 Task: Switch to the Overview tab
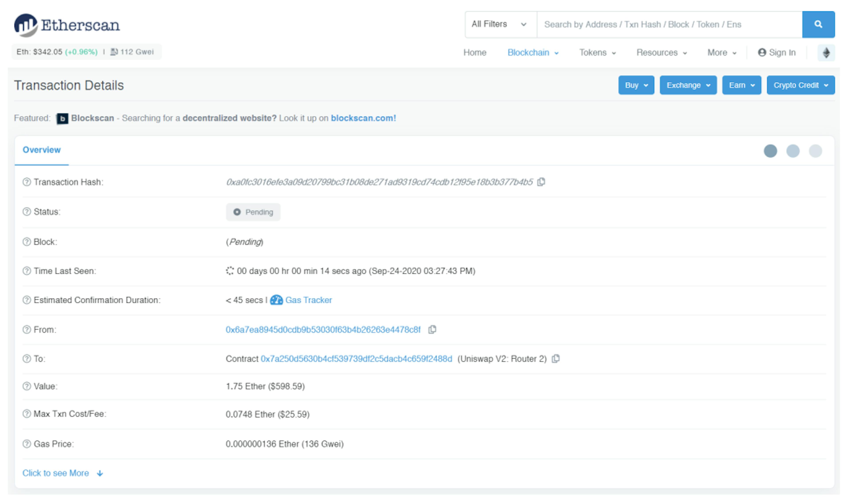41,150
